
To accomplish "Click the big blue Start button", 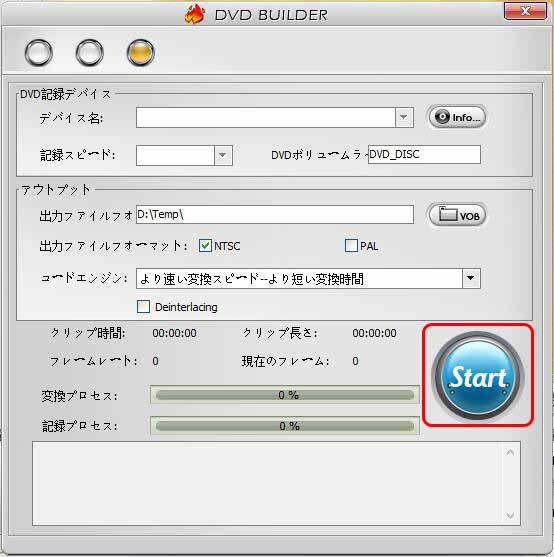I will [478, 376].
